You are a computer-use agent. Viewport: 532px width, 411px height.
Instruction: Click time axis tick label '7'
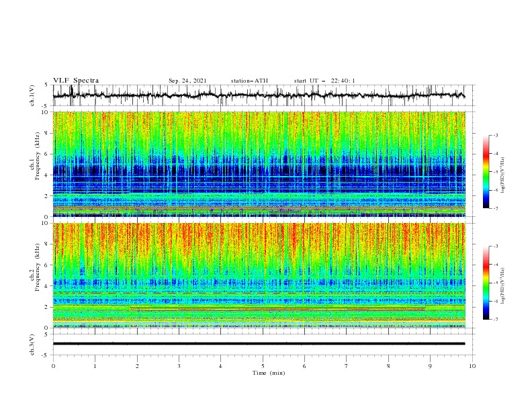pyautogui.click(x=347, y=366)
